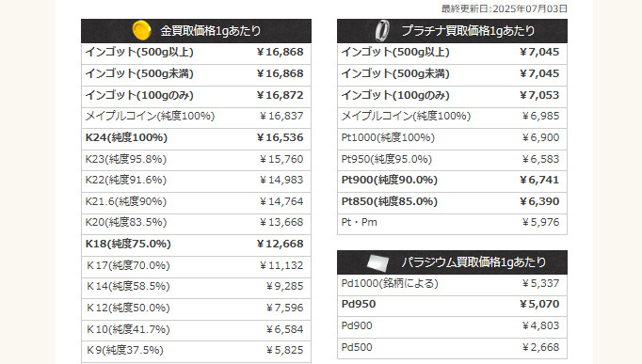The image size is (642, 364).
Task: Click the Pt900(純度90.0%) row
Action: (452, 181)
